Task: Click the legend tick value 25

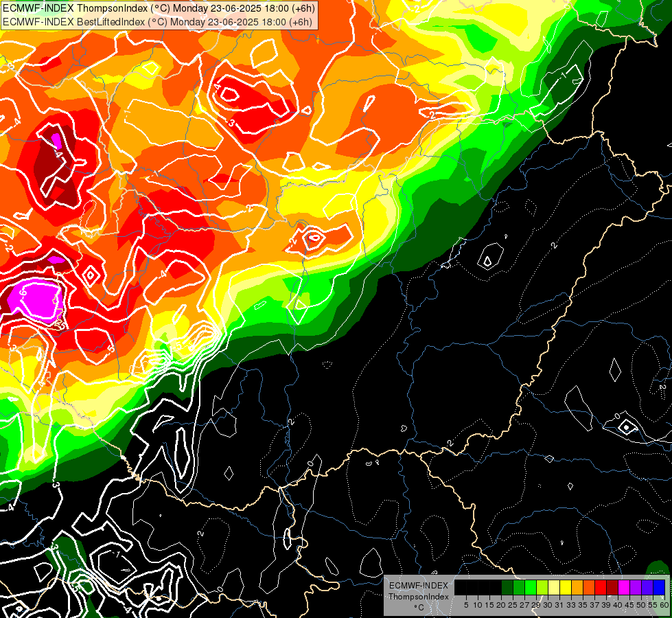Action: click(513, 605)
